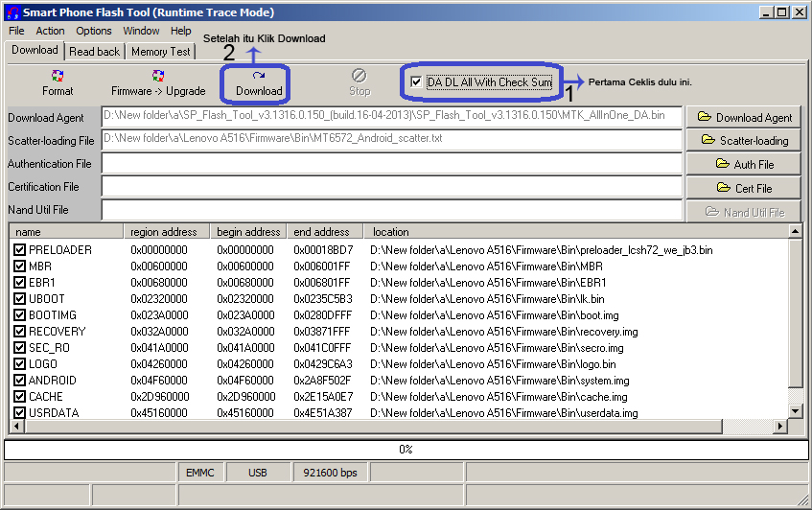Select the preloader_lcsh72_we_jb3.bin location entry
Image resolution: width=812 pixels, height=510 pixels.
[541, 250]
